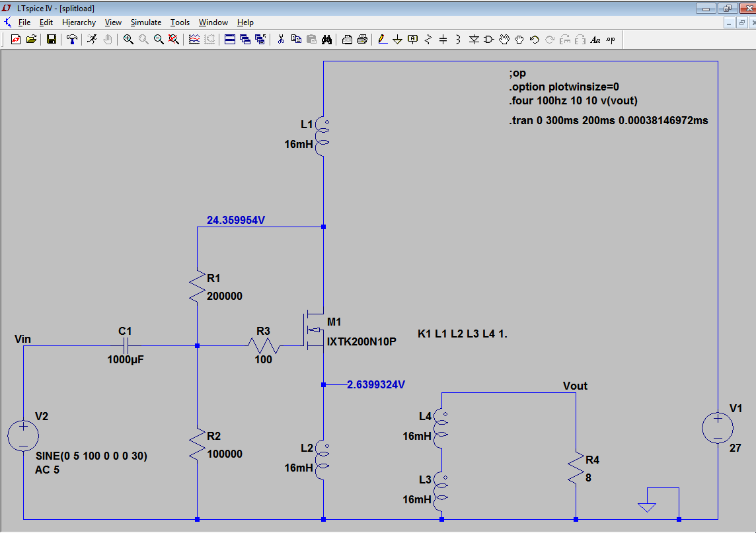Image resolution: width=756 pixels, height=533 pixels.
Task: Open the Component gate icon
Action: click(489, 40)
